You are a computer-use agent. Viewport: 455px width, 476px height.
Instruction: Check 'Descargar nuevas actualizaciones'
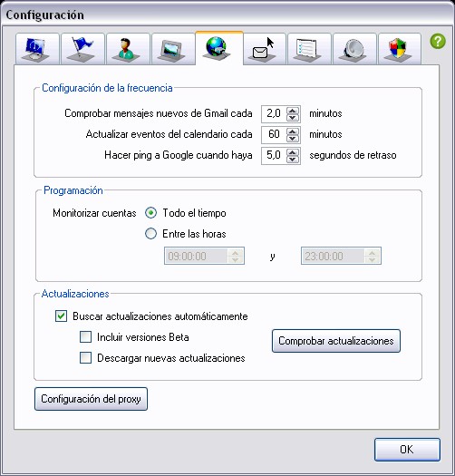(85, 357)
